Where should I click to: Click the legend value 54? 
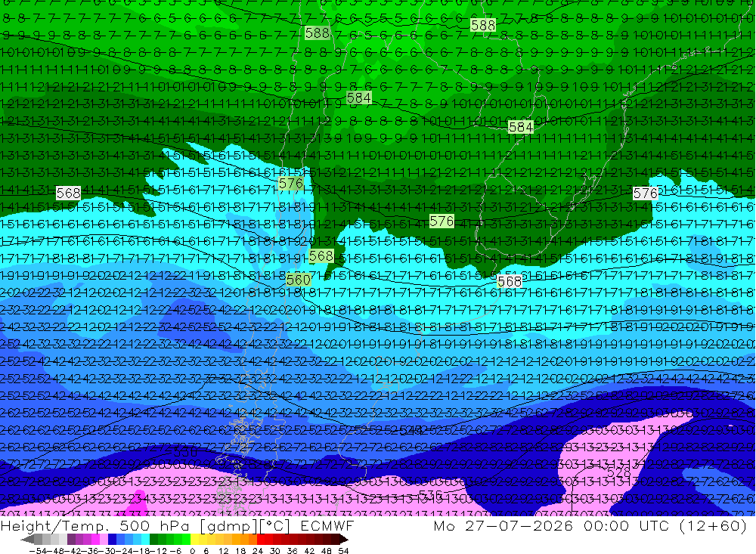point(343,551)
